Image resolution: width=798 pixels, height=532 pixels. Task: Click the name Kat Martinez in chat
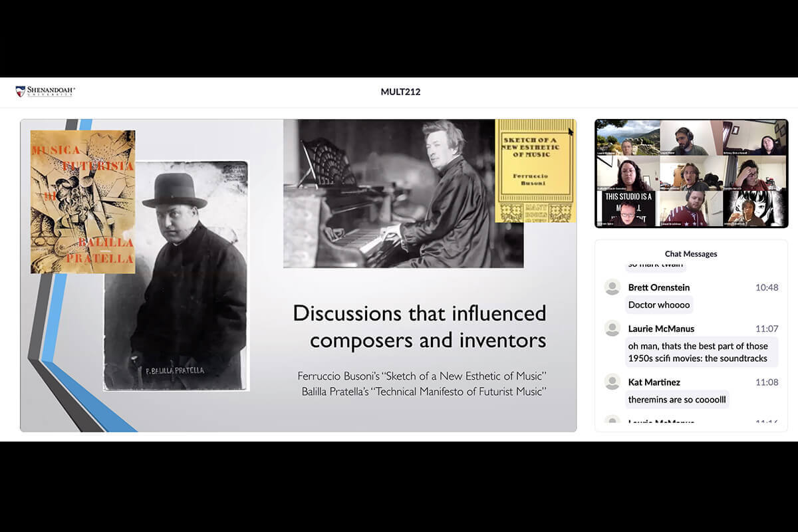click(654, 382)
